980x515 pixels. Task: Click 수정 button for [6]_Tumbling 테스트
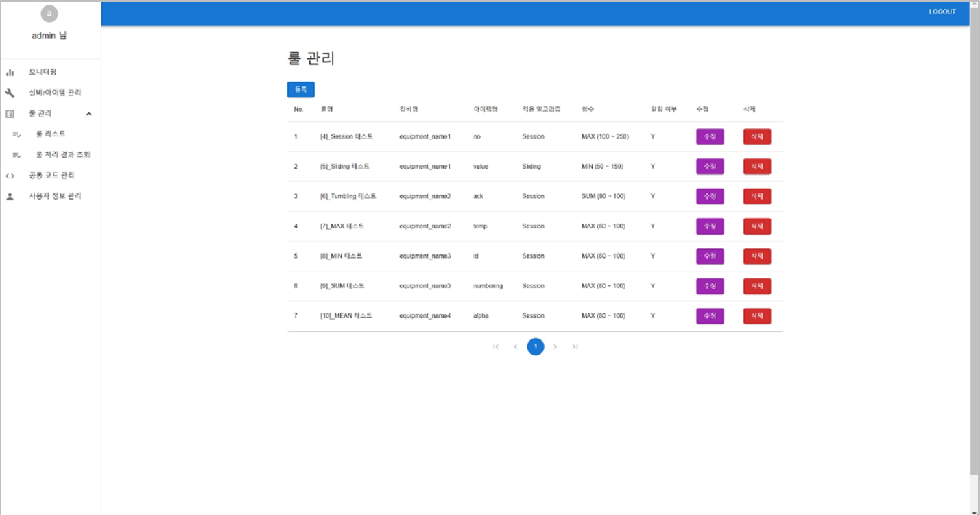pyautogui.click(x=710, y=196)
